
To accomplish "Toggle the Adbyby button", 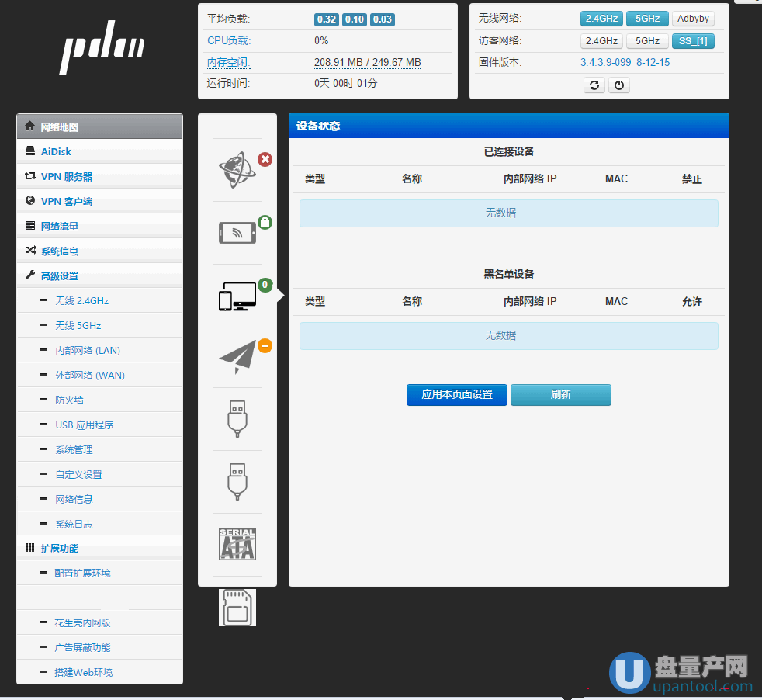I will click(x=693, y=19).
